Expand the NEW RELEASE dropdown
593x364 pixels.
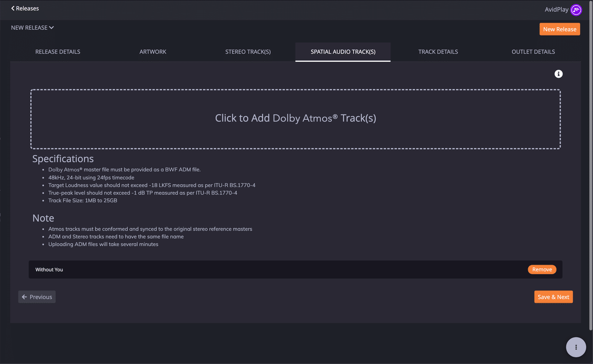[33, 28]
